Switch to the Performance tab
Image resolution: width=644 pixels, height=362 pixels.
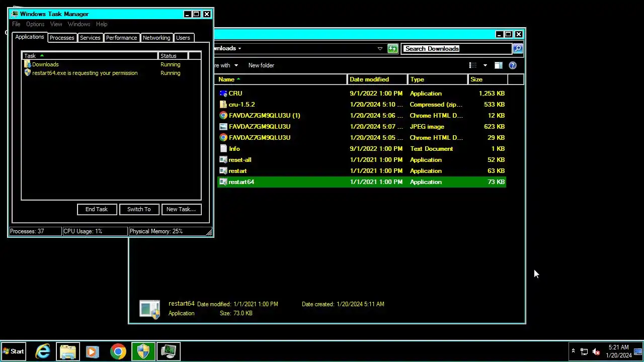pos(121,38)
